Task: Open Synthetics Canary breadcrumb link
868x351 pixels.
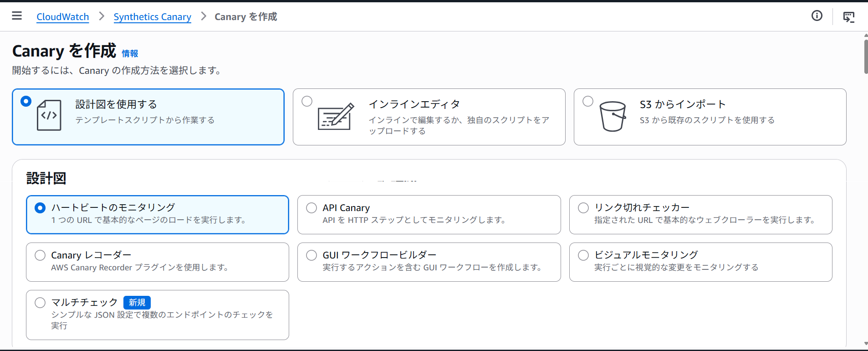Action: (152, 17)
